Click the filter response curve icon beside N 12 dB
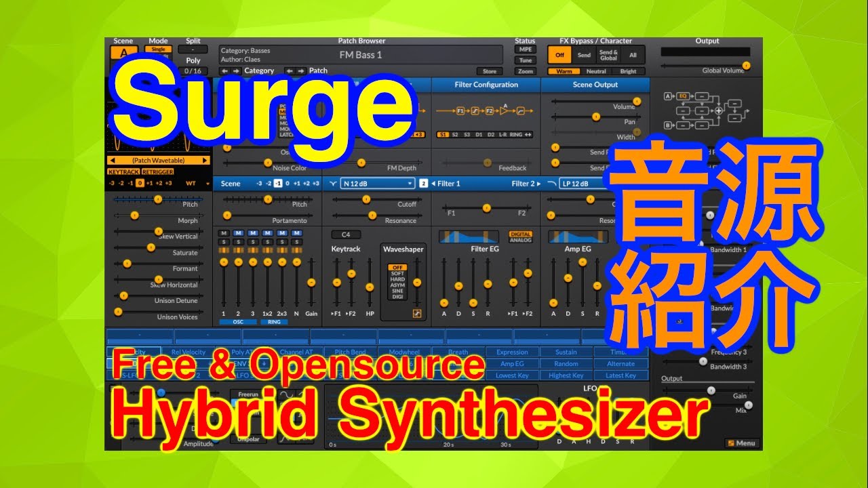This screenshot has width=868, height=488. point(334,183)
